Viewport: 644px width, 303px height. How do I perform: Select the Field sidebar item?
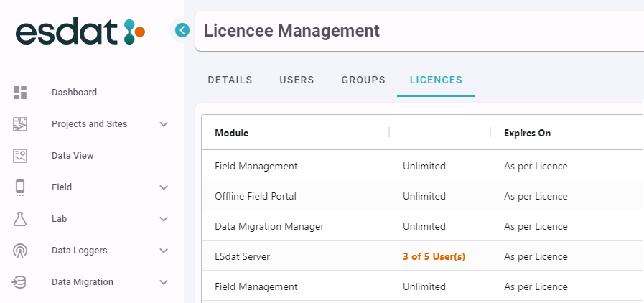coord(62,187)
